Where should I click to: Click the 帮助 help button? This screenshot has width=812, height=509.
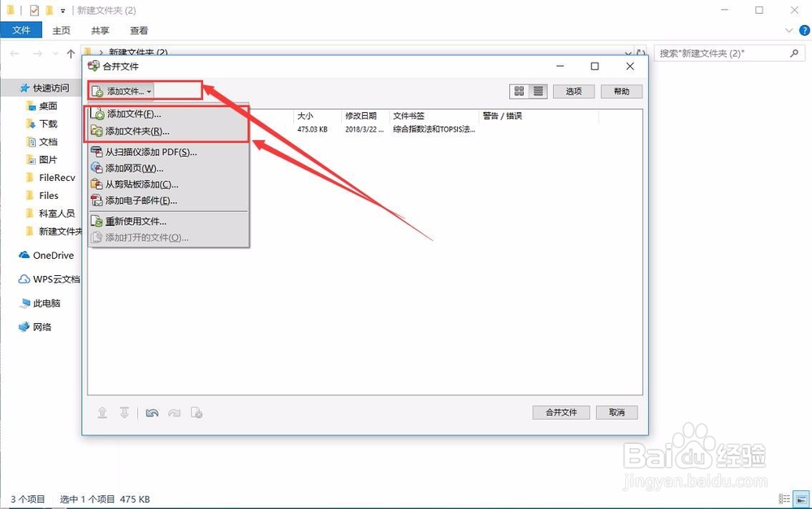(621, 92)
